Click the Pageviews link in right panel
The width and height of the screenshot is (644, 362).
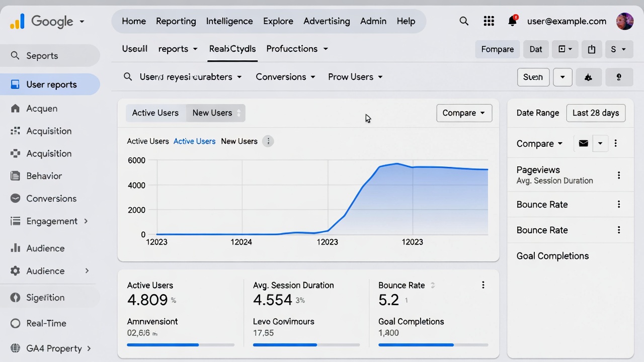coord(538,170)
